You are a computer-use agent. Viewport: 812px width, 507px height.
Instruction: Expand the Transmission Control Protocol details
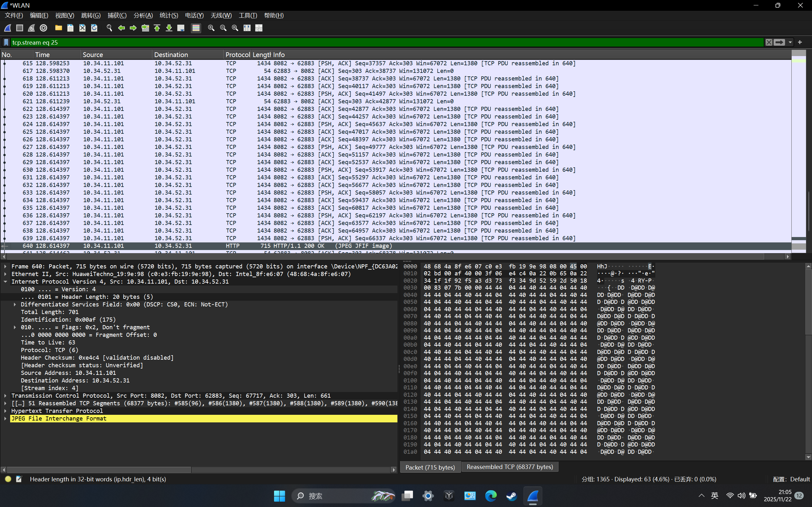coord(5,395)
